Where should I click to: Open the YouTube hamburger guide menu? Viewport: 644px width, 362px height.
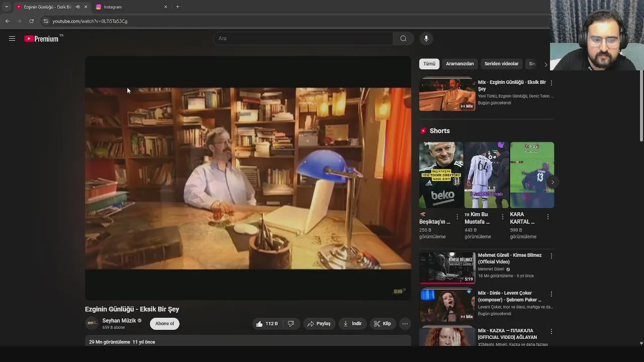click(12, 39)
